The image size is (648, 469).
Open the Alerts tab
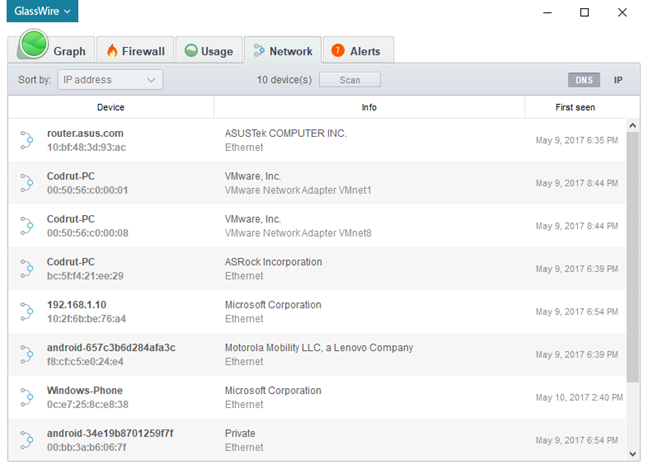[x=358, y=50]
